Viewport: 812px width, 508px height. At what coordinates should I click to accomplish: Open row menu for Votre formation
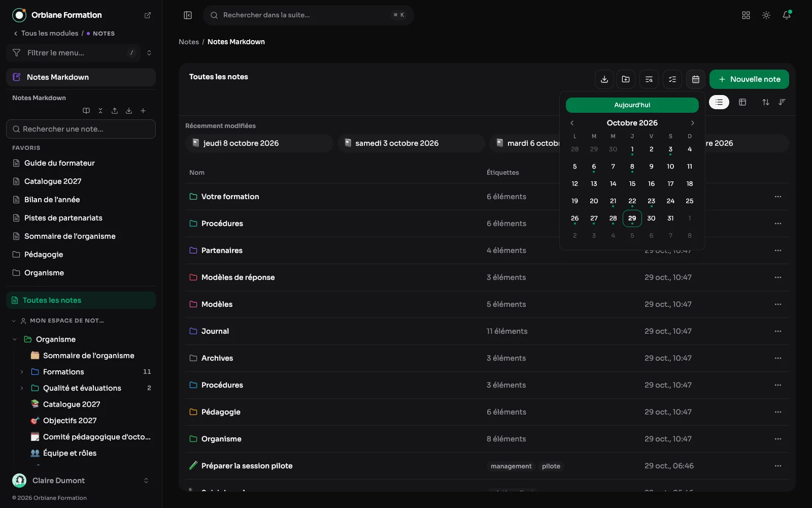(x=778, y=197)
